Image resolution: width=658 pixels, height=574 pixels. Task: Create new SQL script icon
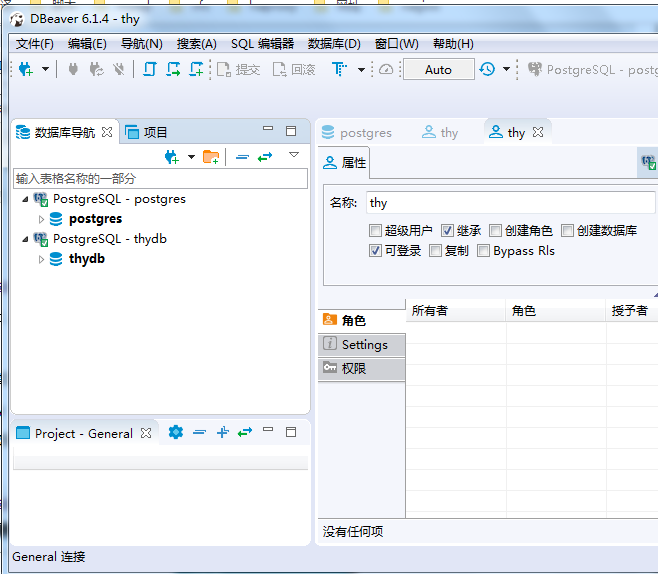(196, 69)
